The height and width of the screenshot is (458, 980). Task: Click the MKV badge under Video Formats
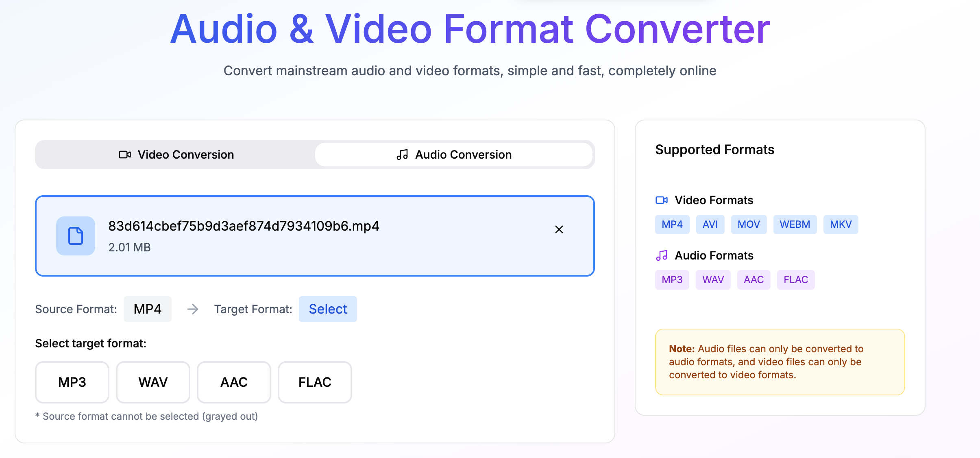pos(841,224)
